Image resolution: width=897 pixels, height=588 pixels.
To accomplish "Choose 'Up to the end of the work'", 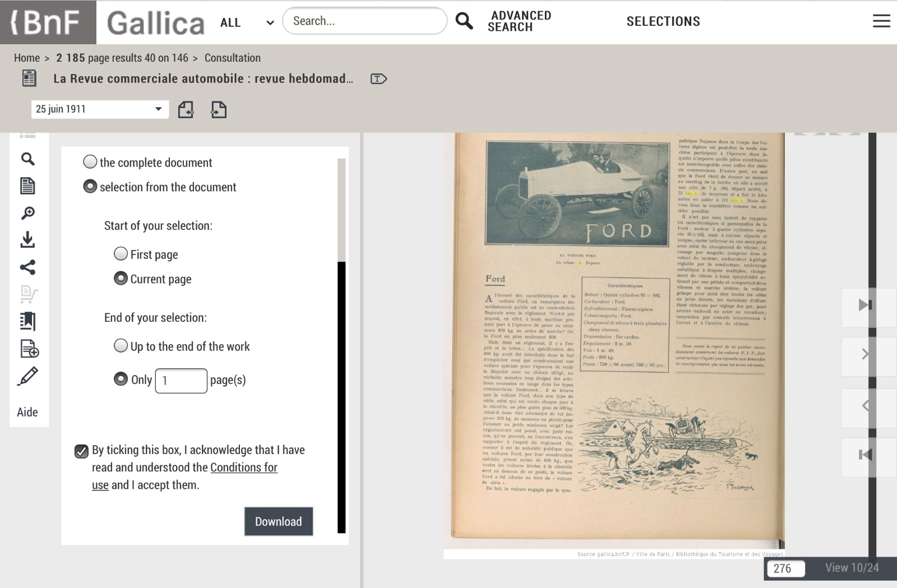I will (x=121, y=346).
